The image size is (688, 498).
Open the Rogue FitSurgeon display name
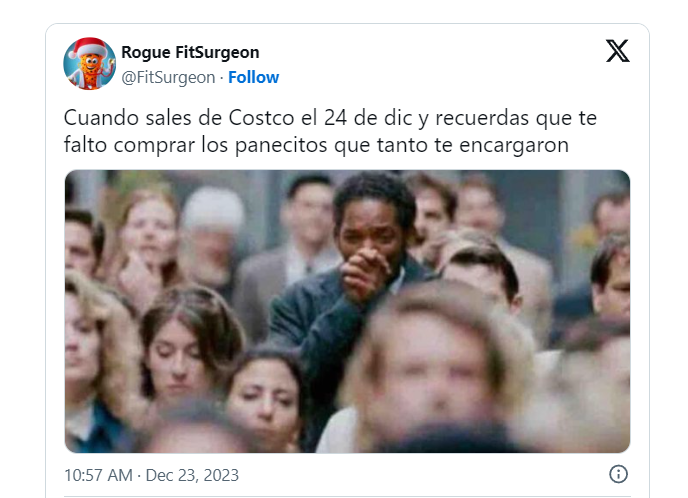(x=190, y=52)
